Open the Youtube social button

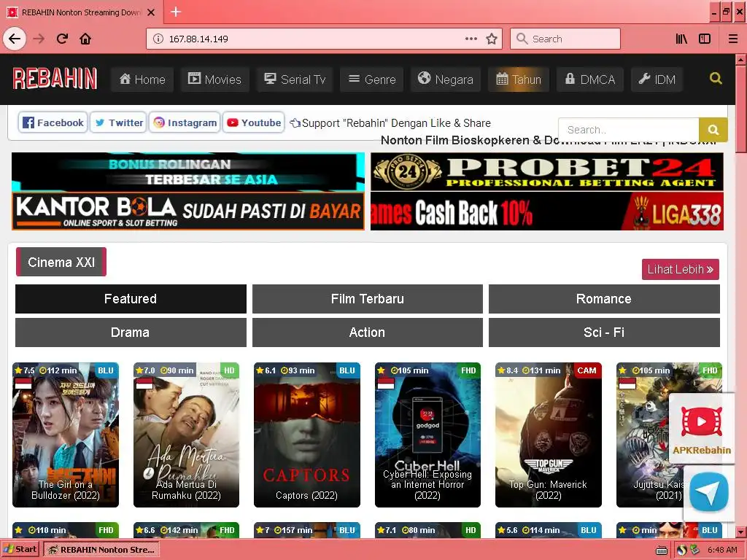tap(253, 122)
